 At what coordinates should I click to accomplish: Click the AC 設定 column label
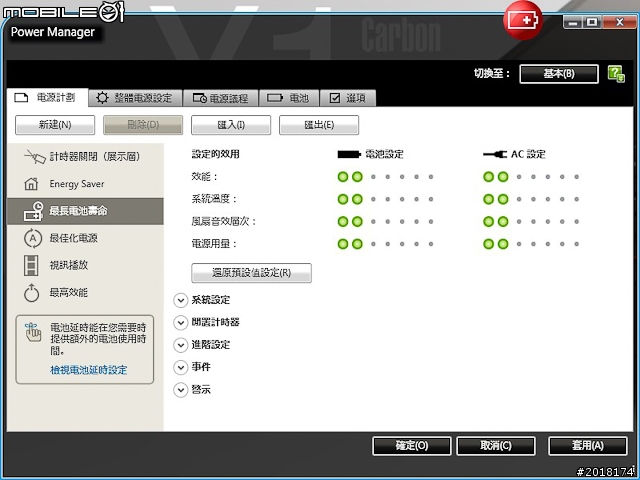click(x=528, y=154)
